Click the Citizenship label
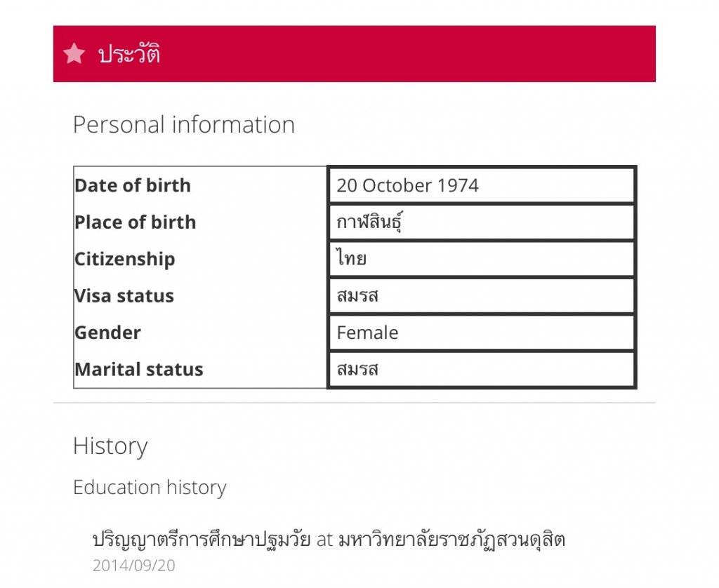 click(125, 259)
